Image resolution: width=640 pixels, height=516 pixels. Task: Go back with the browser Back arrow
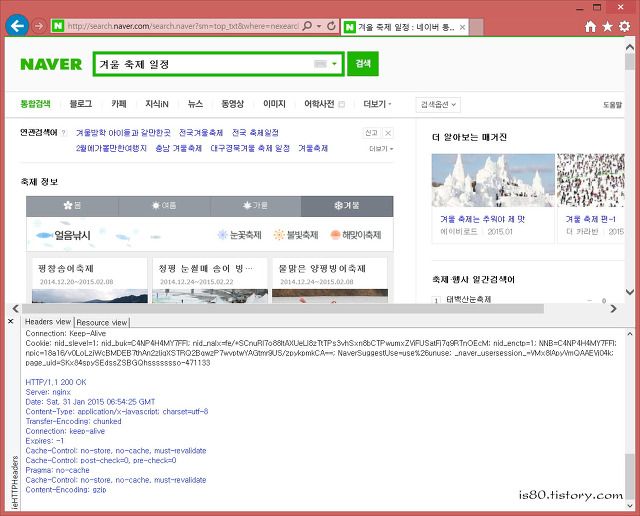[17, 26]
